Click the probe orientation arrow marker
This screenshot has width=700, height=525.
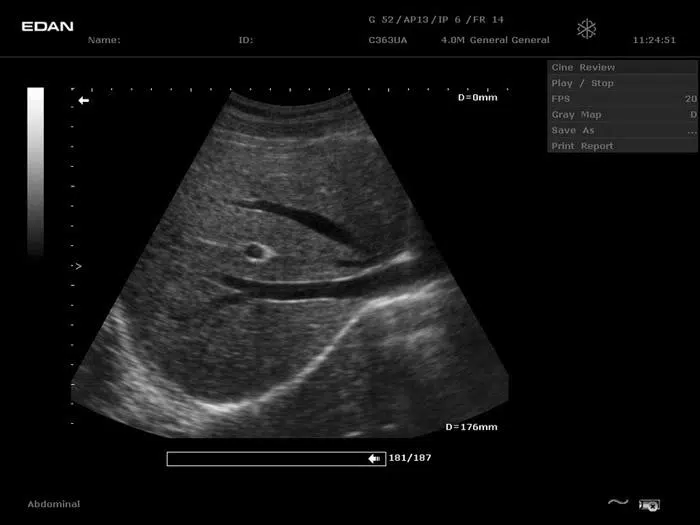pos(84,101)
